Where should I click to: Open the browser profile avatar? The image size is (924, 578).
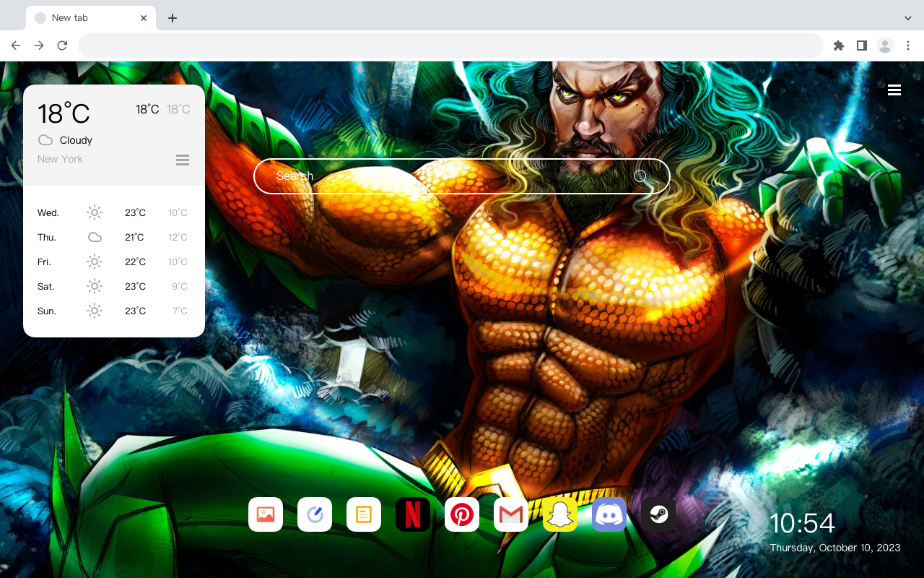pos(885,46)
